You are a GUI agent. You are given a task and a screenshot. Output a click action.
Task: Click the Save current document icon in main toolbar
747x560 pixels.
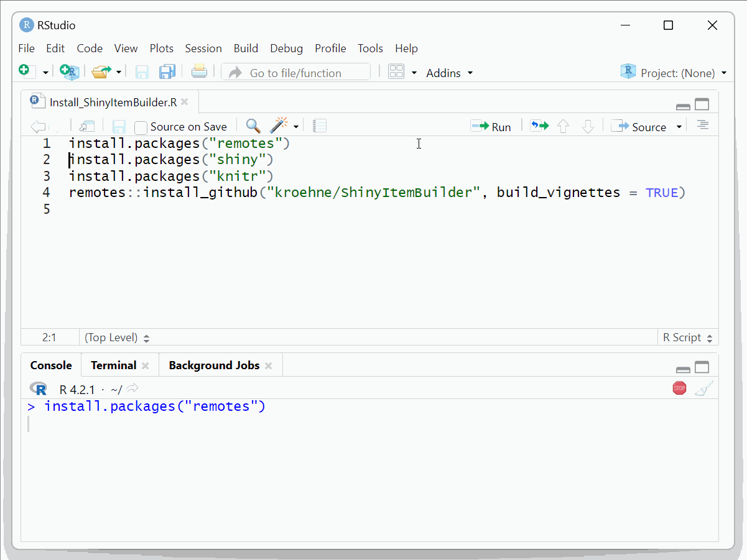[x=142, y=72]
